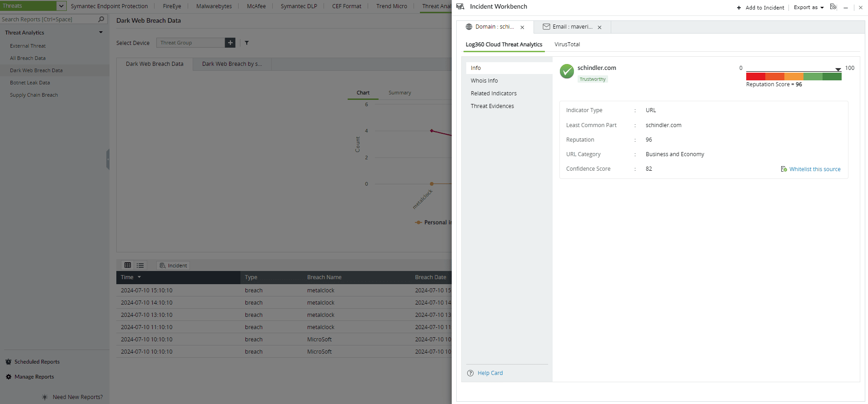Click the plus button beside Threat Group
This screenshot has width=868, height=404.
coord(230,43)
